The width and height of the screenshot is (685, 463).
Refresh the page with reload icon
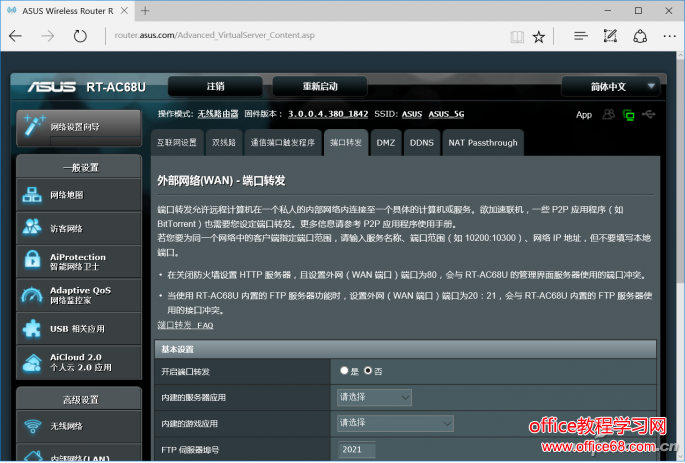[x=80, y=36]
